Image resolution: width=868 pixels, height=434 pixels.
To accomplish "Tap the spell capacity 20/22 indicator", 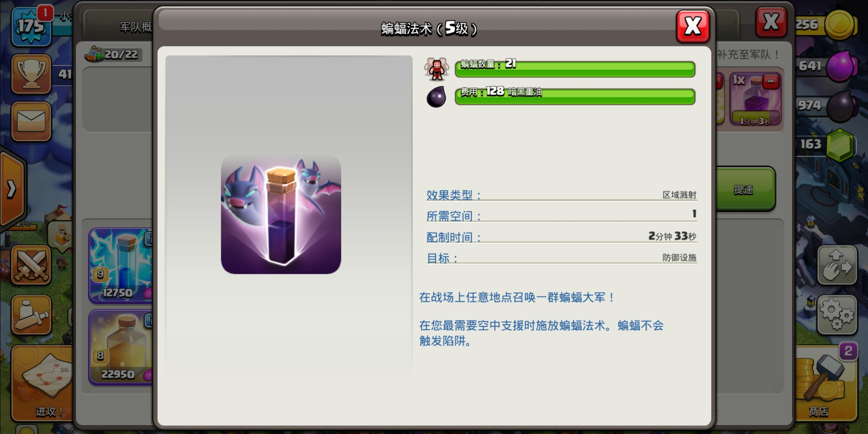I will coord(113,55).
